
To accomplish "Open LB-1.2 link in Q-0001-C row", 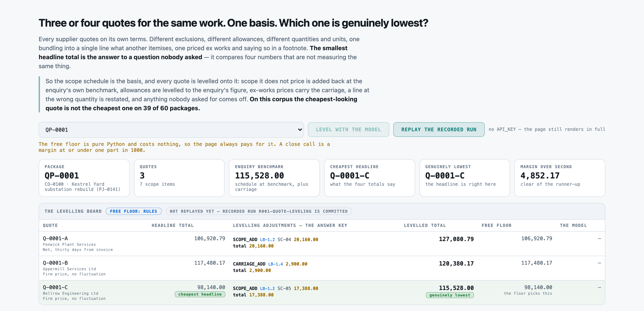I will [267, 288].
